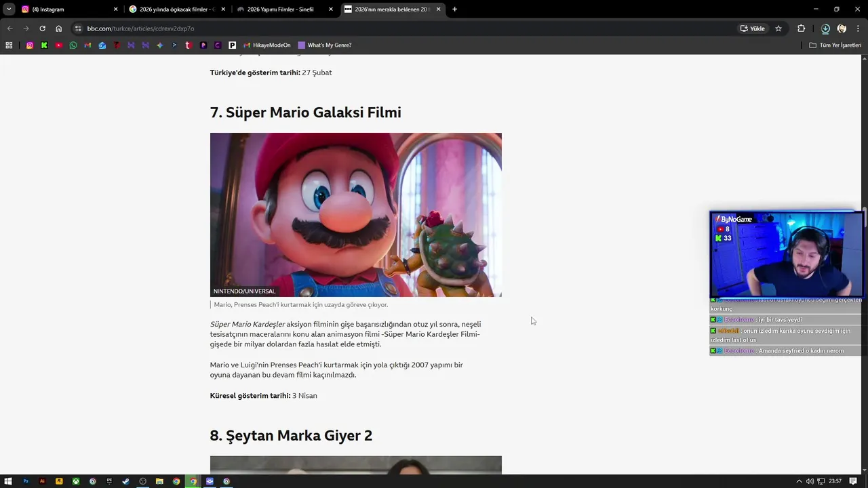The width and height of the screenshot is (868, 488).
Task: Reload the BBC page
Action: [42, 28]
